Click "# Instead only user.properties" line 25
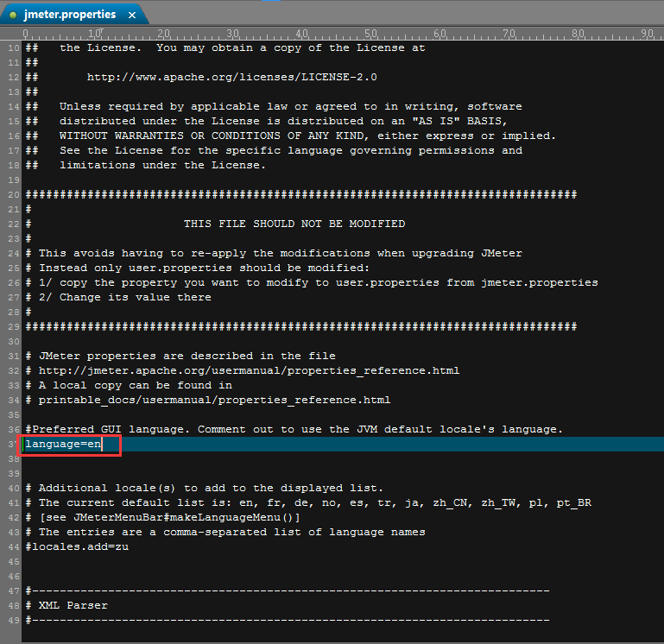 point(198,268)
